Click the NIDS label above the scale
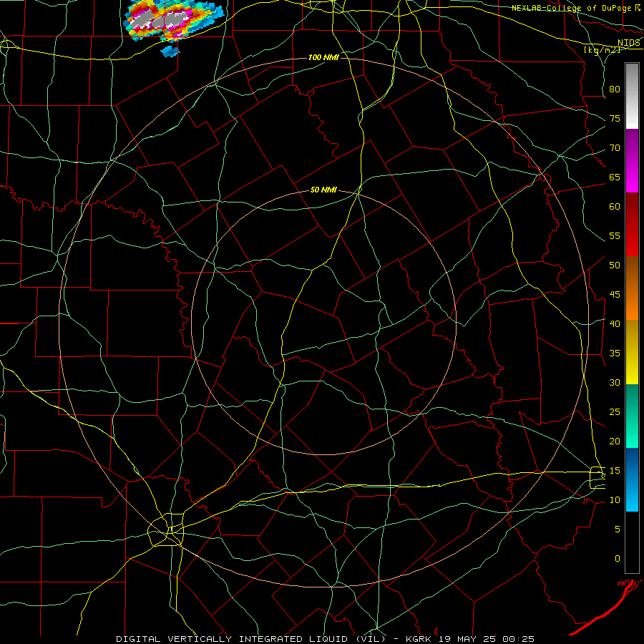 click(x=628, y=42)
